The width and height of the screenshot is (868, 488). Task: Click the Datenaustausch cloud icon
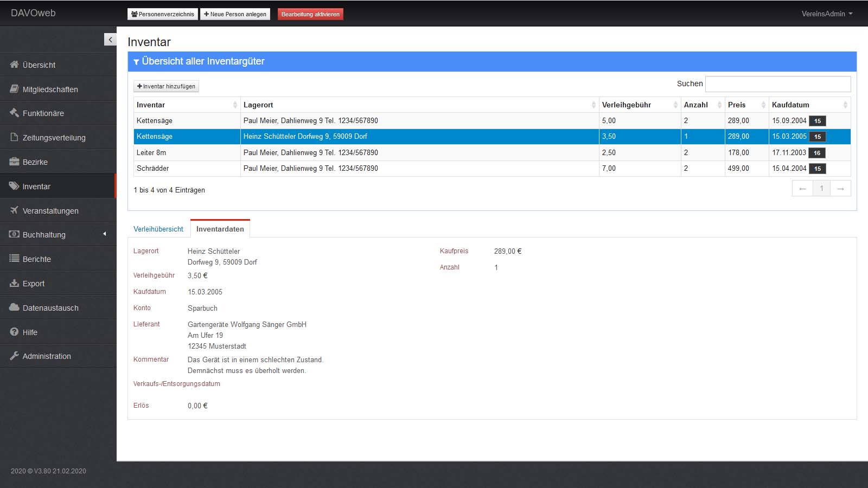[x=14, y=307]
